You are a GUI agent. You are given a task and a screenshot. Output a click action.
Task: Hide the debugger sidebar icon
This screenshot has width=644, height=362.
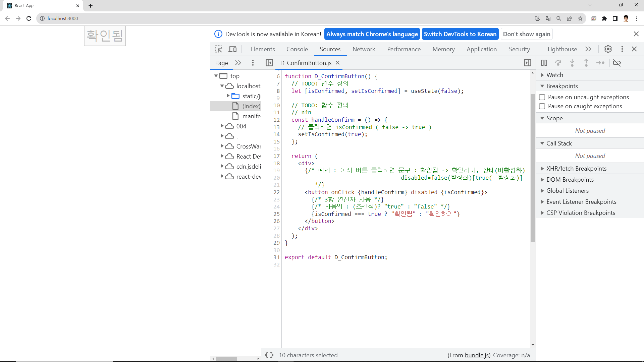527,63
